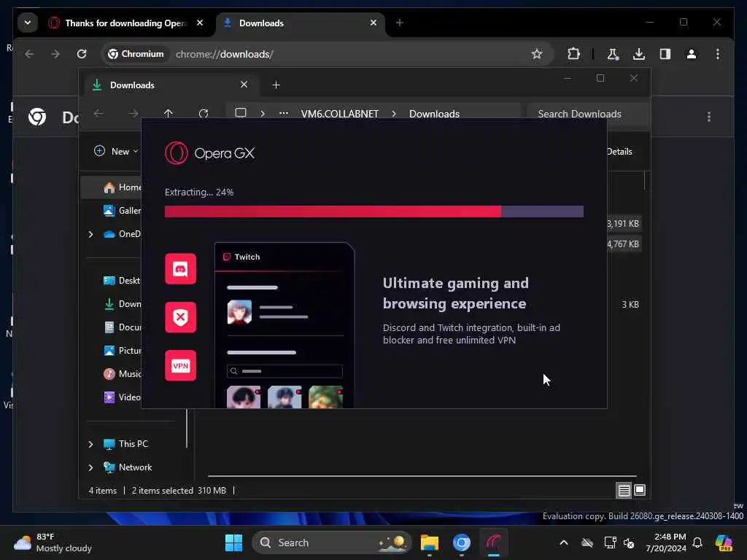Viewport: 747px width, 560px height.
Task: Go forward in Chromium browser
Action: point(55,54)
